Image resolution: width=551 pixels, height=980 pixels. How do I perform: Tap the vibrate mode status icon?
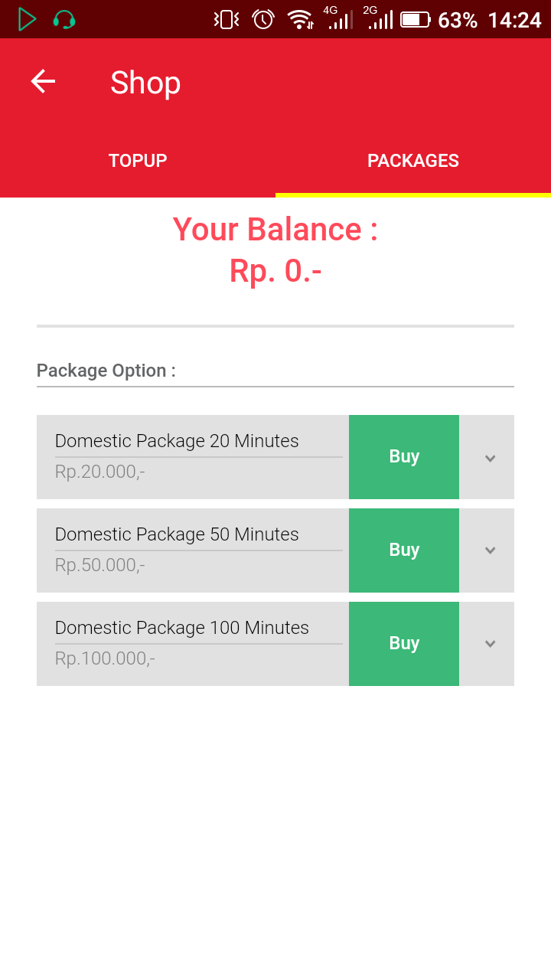click(227, 19)
